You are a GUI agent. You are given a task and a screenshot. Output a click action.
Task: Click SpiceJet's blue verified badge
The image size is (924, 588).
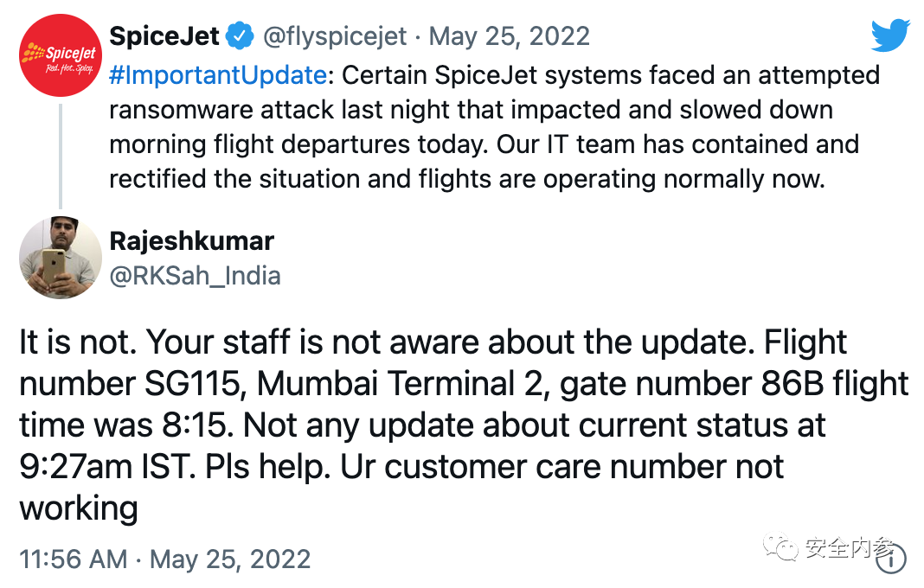pyautogui.click(x=239, y=37)
